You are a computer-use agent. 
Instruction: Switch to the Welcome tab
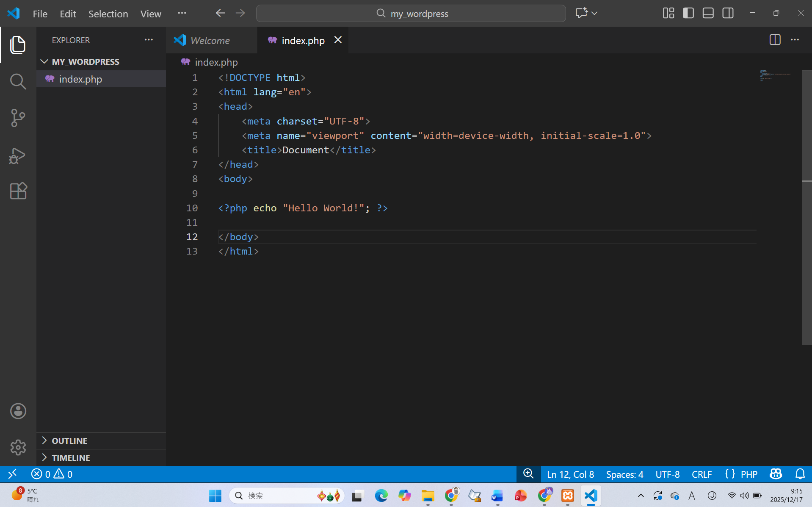click(210, 40)
